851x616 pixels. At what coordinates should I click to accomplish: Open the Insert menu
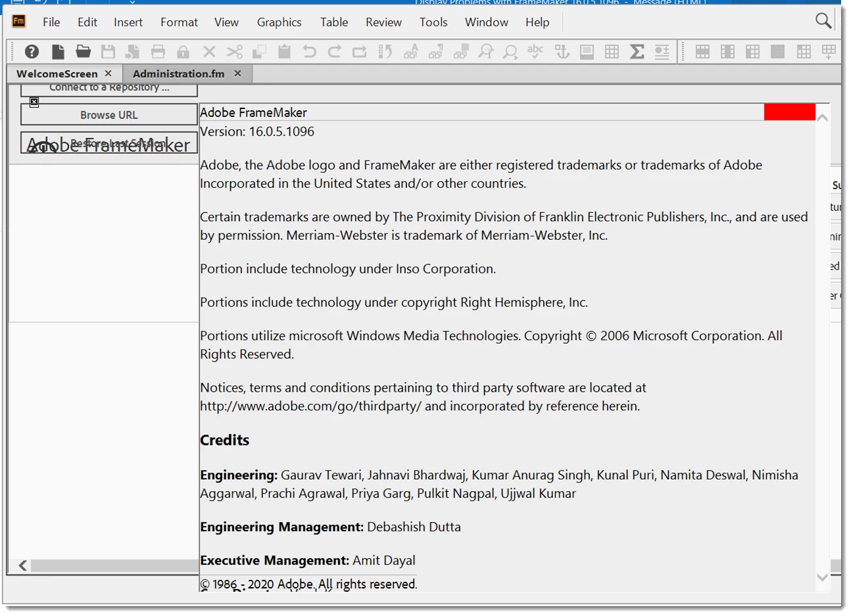128,22
